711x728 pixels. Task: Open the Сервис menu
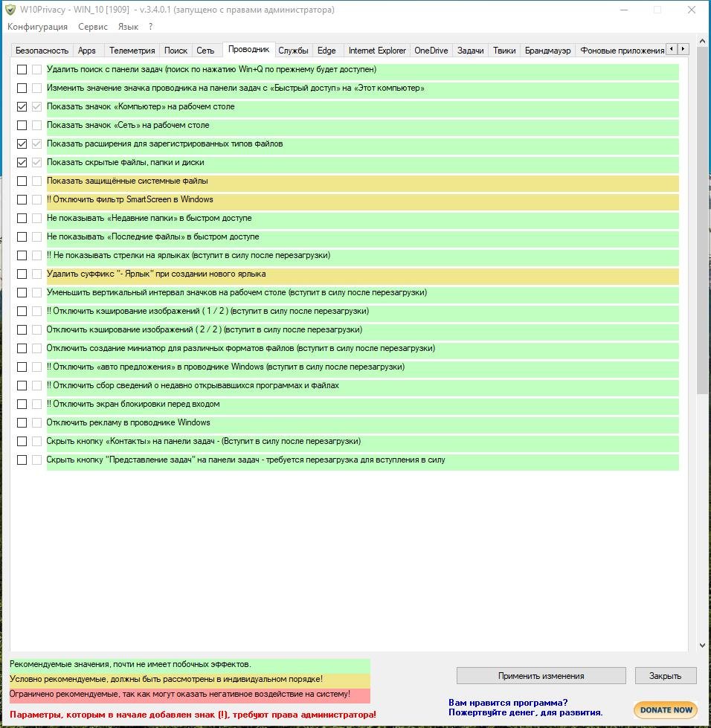[93, 27]
